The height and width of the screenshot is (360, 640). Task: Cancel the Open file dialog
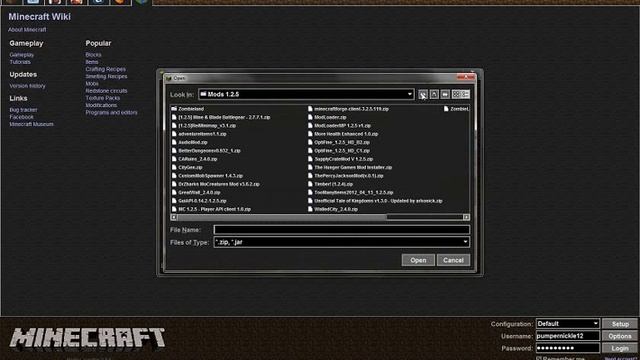(453, 260)
